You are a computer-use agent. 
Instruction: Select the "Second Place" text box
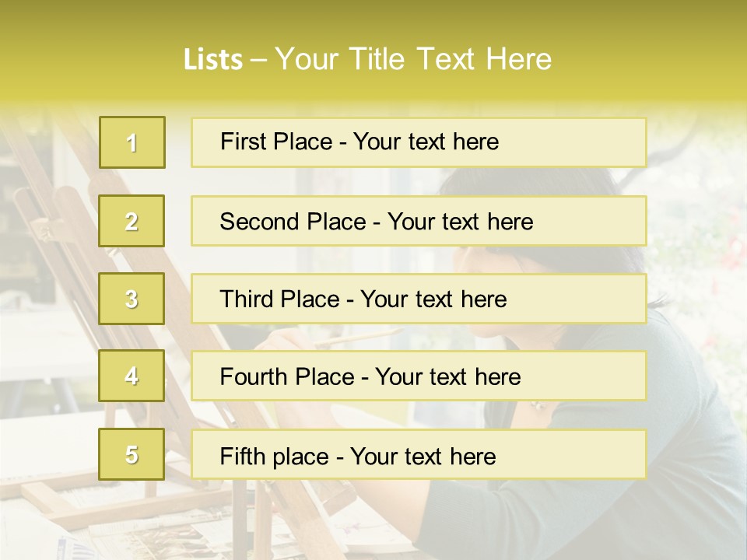point(419,221)
